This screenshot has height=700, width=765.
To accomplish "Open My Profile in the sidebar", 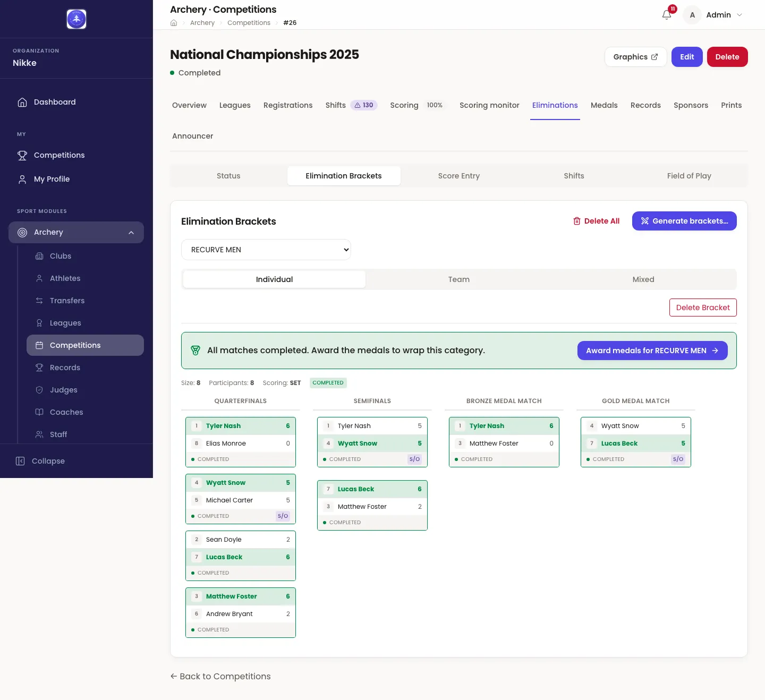I will 76,179.
